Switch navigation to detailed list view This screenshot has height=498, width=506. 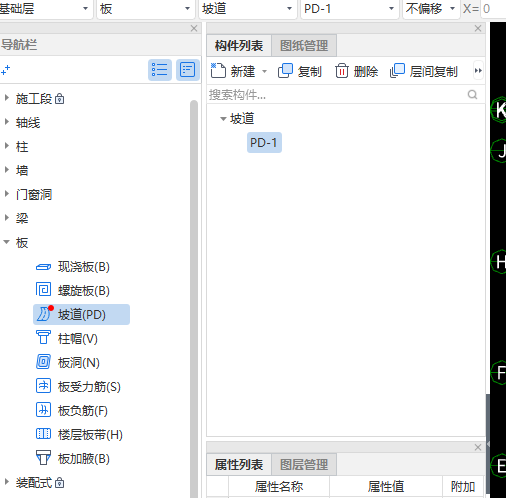(188, 70)
